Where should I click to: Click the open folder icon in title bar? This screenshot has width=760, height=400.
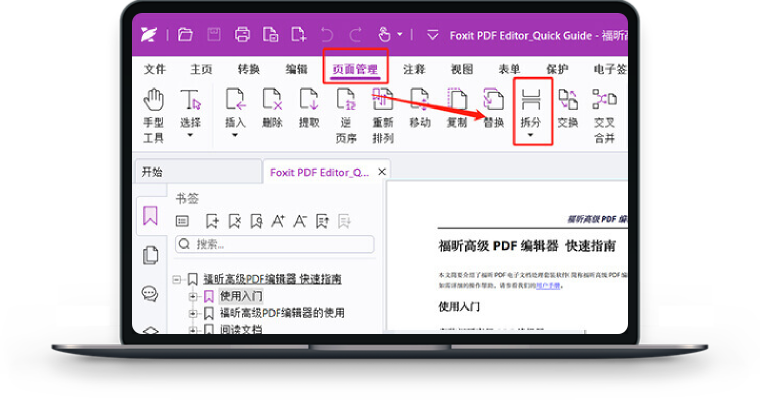click(185, 35)
